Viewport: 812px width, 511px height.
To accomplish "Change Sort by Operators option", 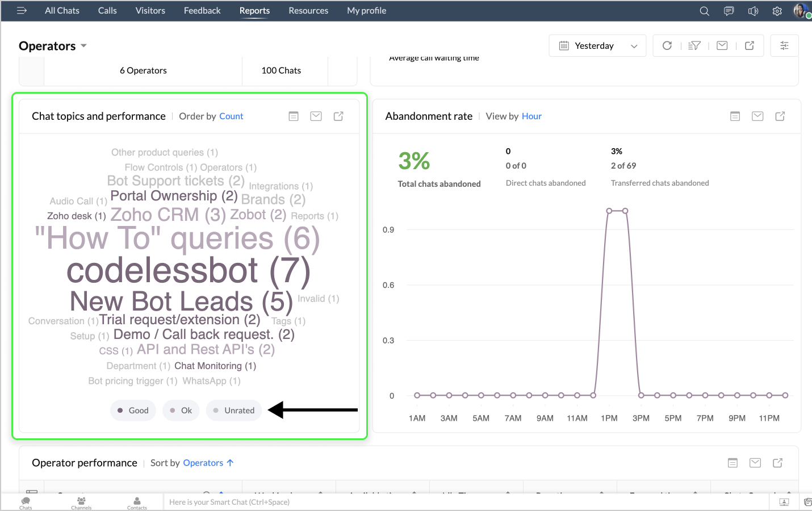I will (208, 463).
